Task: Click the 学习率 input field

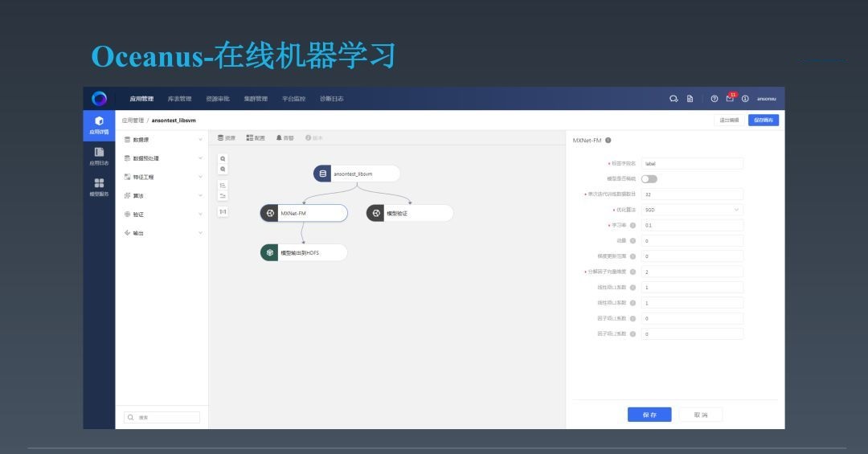Action: coord(692,225)
